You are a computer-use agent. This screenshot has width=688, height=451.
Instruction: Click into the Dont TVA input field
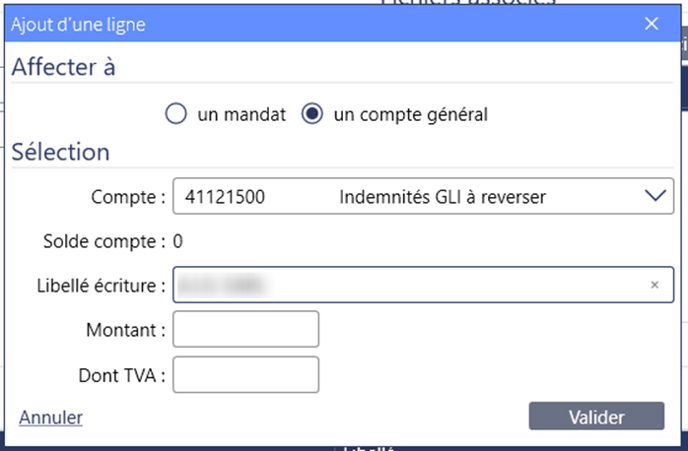(x=246, y=374)
